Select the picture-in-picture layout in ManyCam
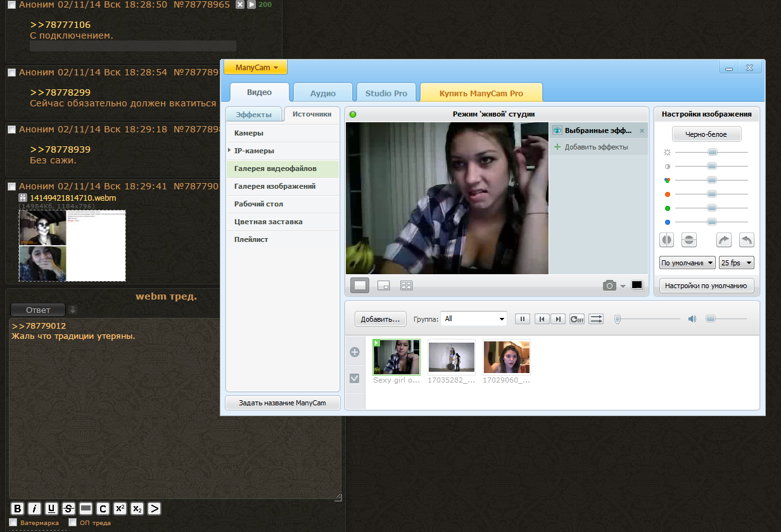 point(383,286)
